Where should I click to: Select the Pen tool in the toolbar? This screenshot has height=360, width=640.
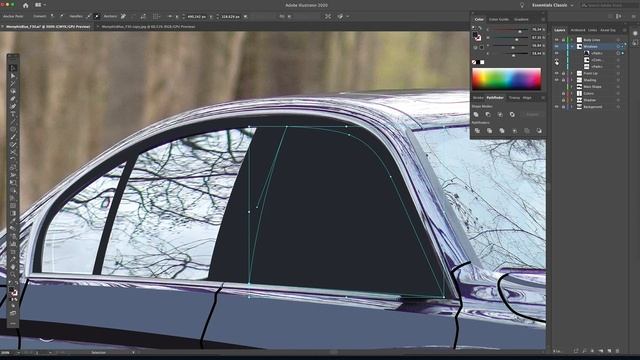tap(13, 99)
